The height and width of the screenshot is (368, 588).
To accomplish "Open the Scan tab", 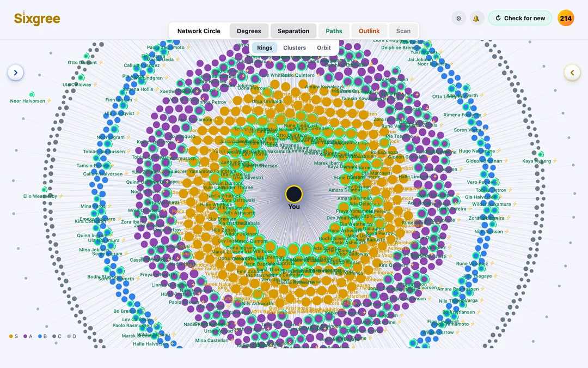I will click(x=403, y=31).
